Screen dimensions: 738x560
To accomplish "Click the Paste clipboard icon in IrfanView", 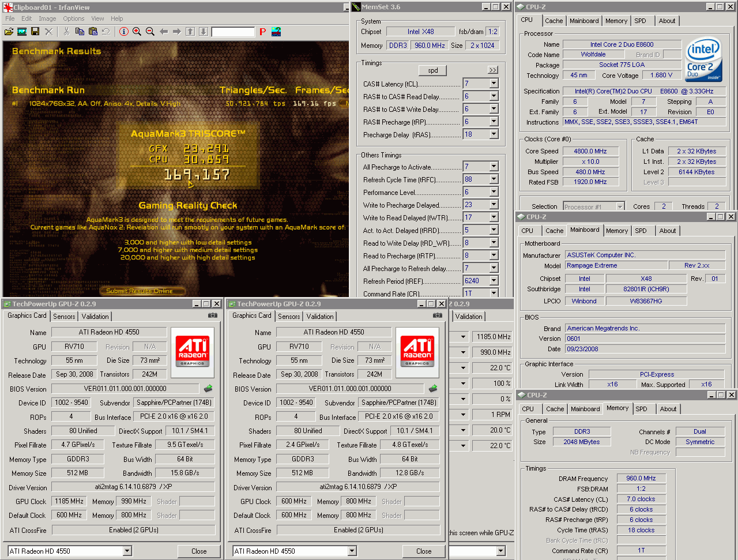I will pyautogui.click(x=93, y=32).
